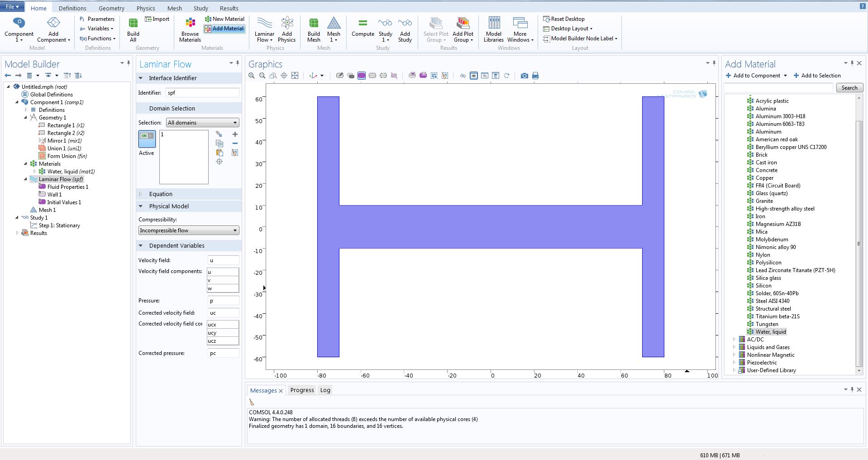Click the Search button in Add Material
Image resolution: width=868 pixels, height=460 pixels.
(x=849, y=88)
